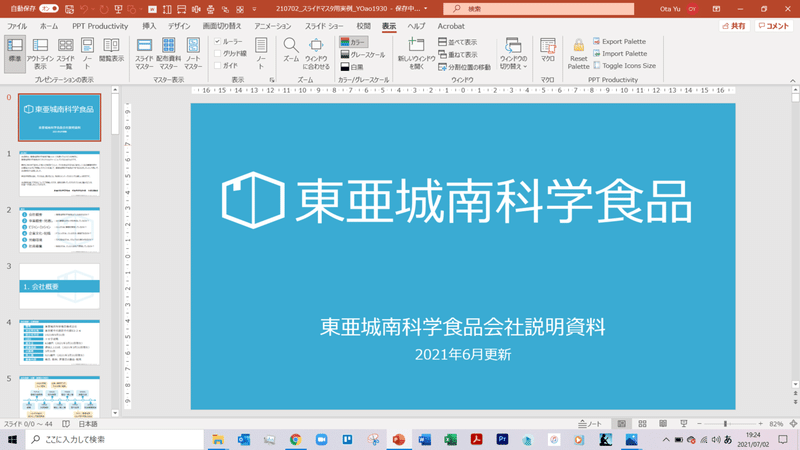Select Grayscale (グレースケール) display mode
The height and width of the screenshot is (450, 800).
363,55
